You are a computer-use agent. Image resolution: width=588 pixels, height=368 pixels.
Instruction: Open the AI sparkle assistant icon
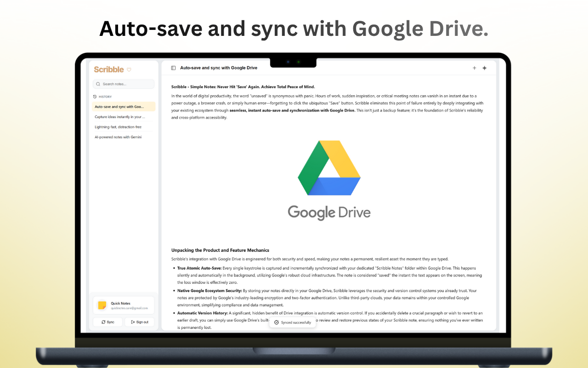(x=484, y=68)
